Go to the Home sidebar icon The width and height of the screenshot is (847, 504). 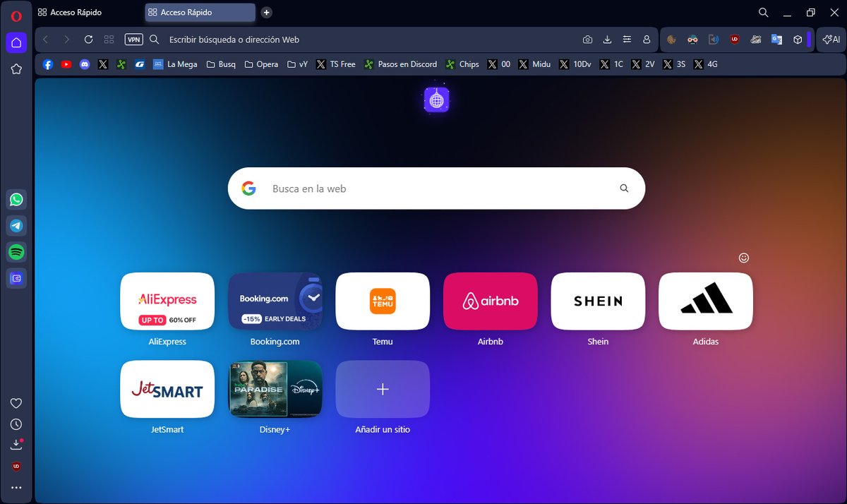click(x=16, y=43)
